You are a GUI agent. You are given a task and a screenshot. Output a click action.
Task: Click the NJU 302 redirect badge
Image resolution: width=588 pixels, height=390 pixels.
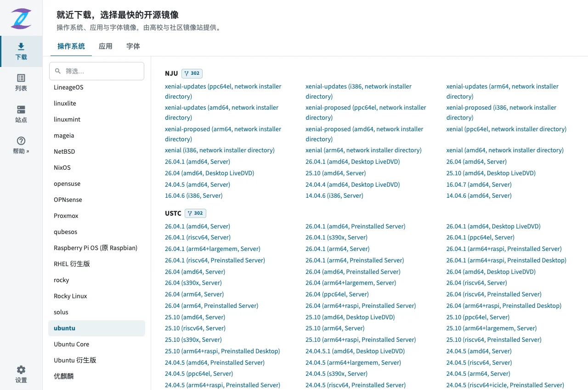click(192, 73)
